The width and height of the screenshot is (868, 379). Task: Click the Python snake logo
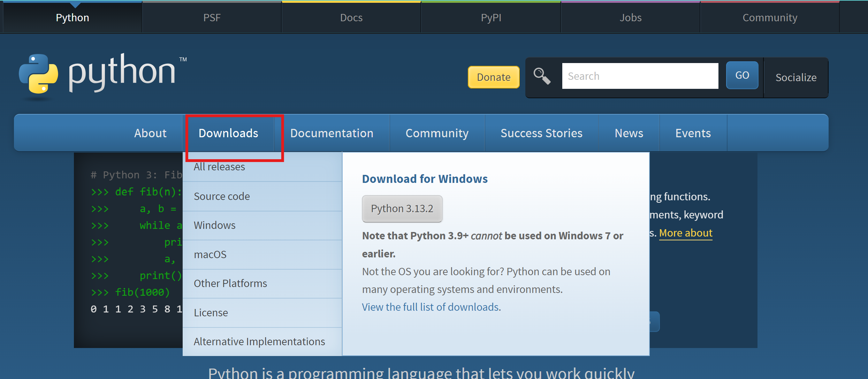click(39, 74)
